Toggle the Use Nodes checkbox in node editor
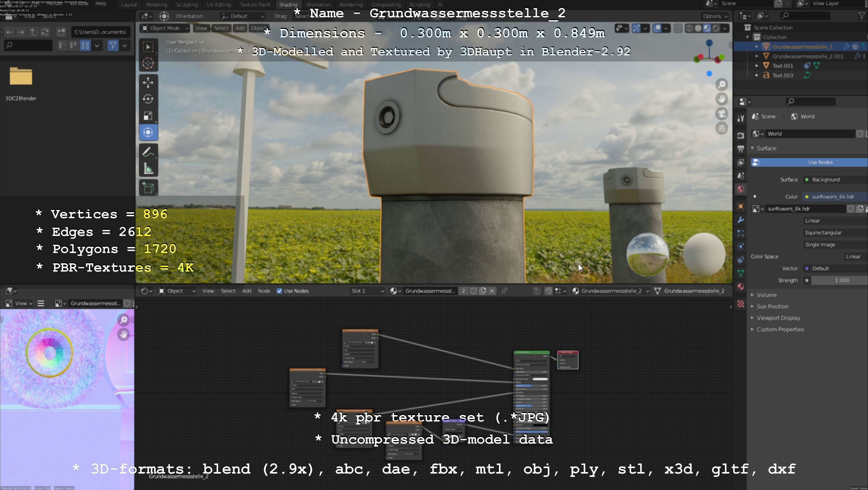This screenshot has height=490, width=868. click(x=279, y=291)
